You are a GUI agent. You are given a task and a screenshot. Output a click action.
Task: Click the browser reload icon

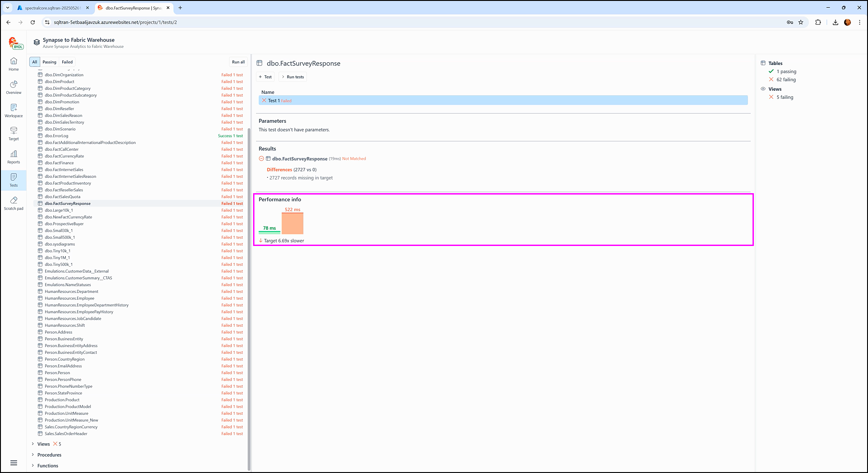tap(32, 22)
